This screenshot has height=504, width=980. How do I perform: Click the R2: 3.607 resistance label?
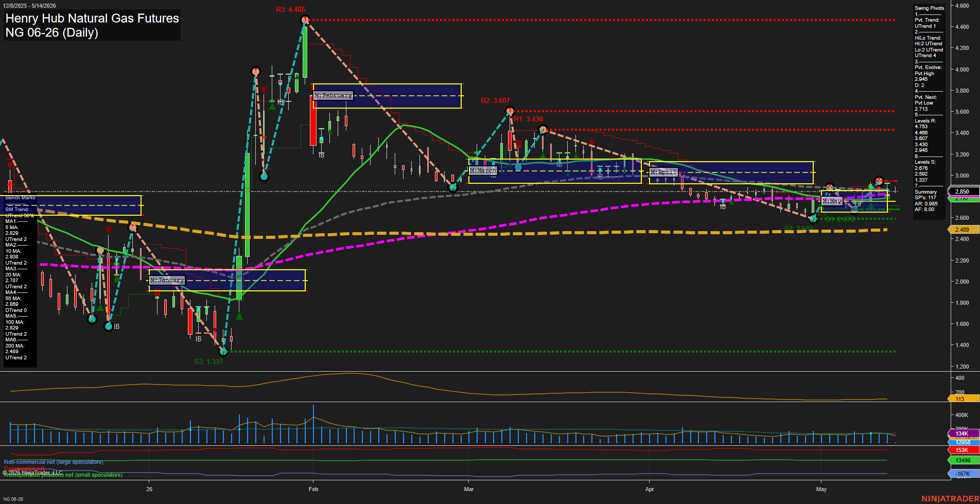pos(495,101)
